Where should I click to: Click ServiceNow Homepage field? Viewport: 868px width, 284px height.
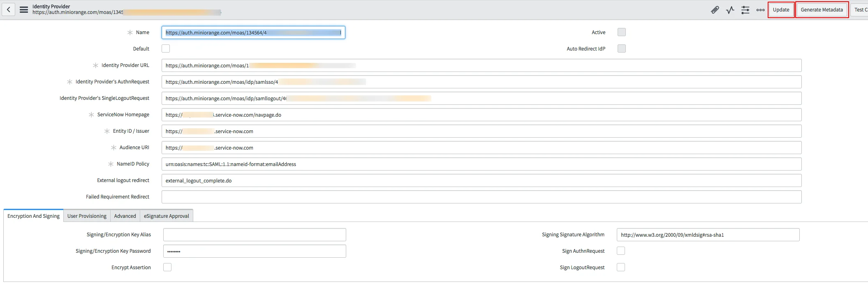click(x=481, y=115)
